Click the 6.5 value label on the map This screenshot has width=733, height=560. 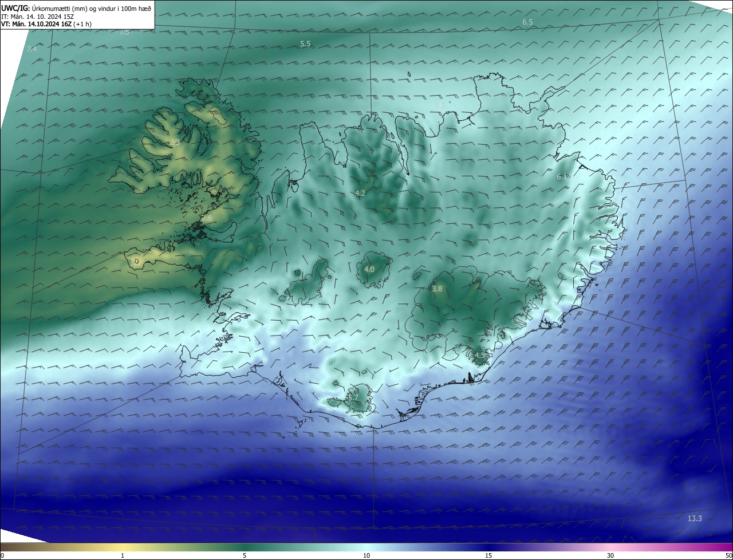click(x=527, y=22)
